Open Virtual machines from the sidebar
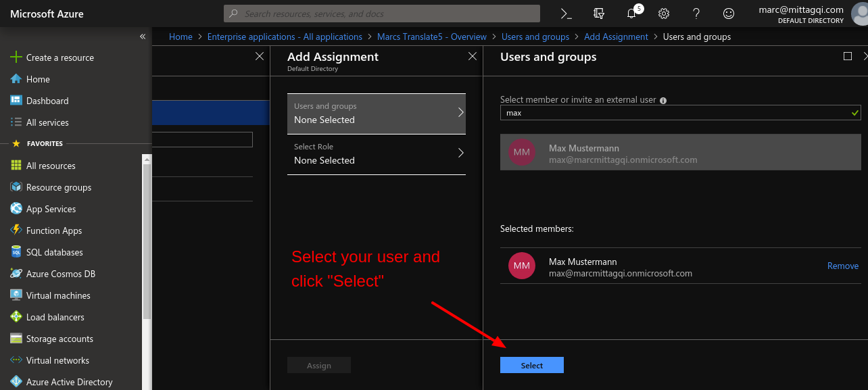The image size is (868, 390). pyautogui.click(x=58, y=295)
